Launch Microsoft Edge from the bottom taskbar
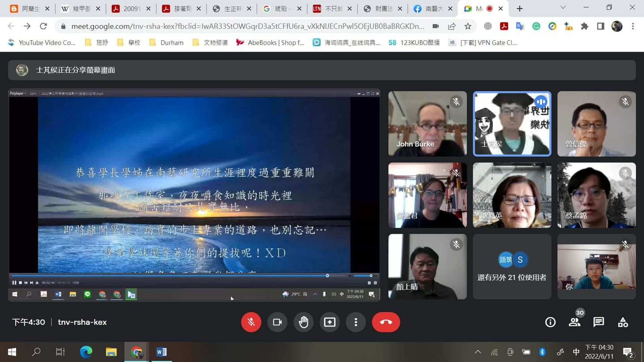644x362 pixels. [86, 352]
